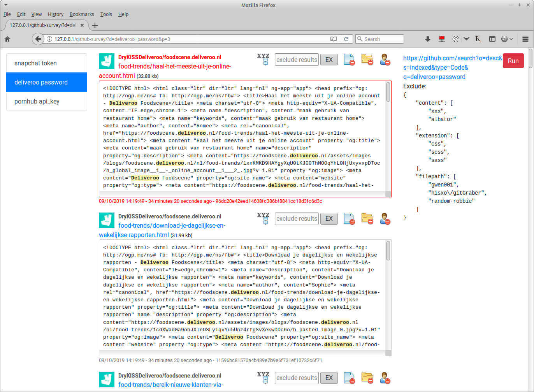Viewport: 534px width, 392px height.
Task: Show site information for 127.0.0.1
Action: [49, 39]
